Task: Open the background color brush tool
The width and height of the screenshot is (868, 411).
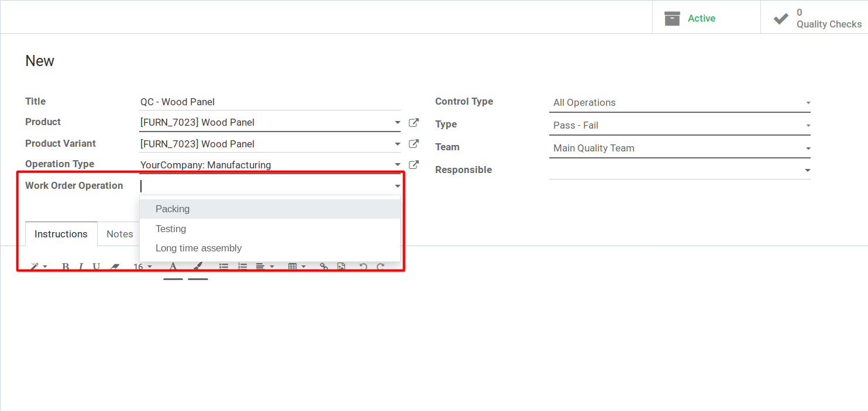Action: tap(198, 267)
